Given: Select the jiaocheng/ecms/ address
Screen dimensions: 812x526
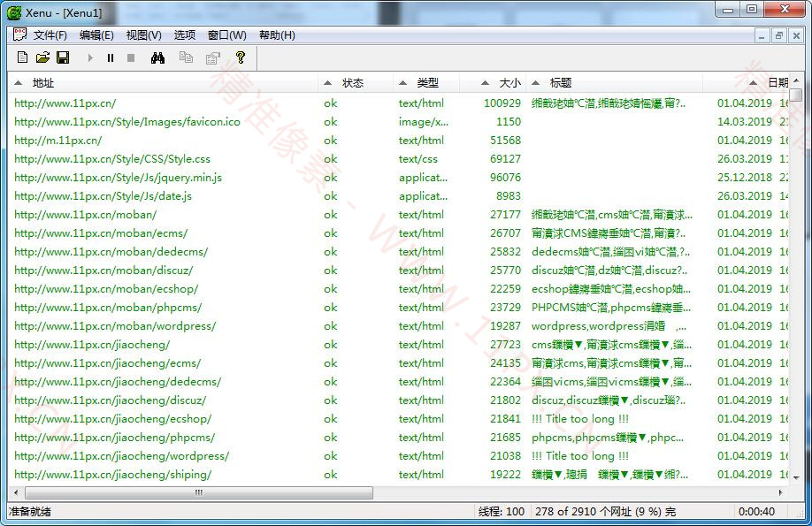Looking at the screenshot, I should coord(107,363).
